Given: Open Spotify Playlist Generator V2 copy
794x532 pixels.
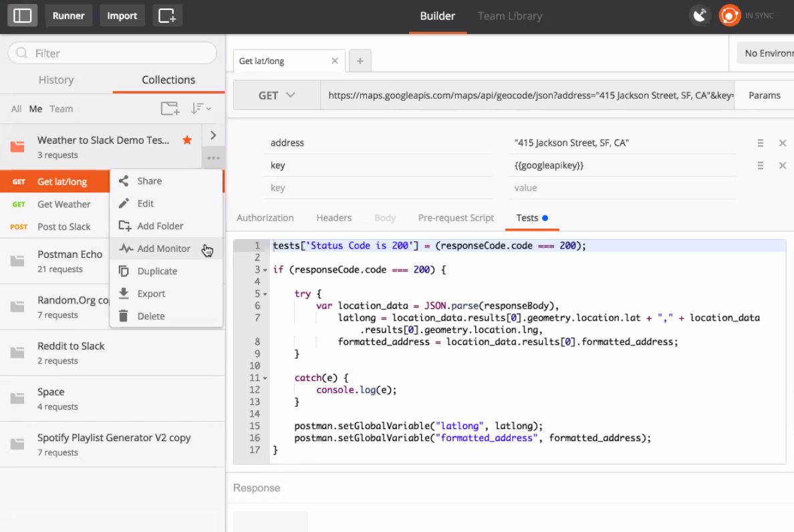Looking at the screenshot, I should 112,444.
